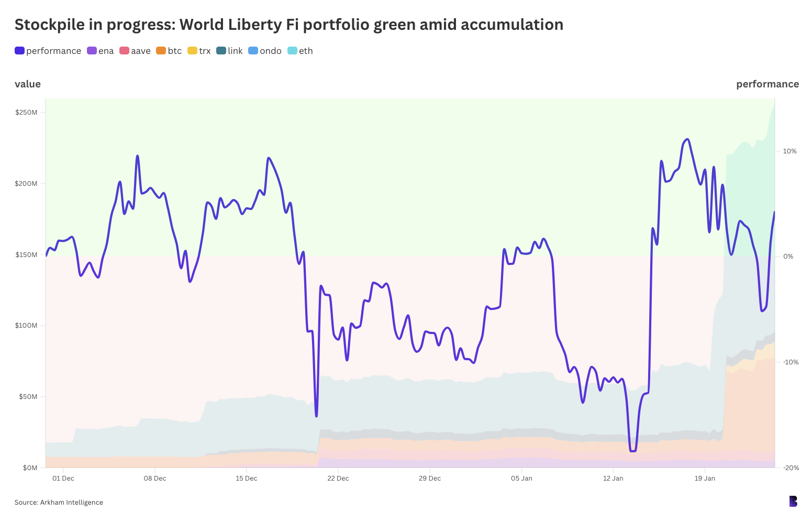Click the ena legend color swatch
812x523 pixels.
(92, 51)
